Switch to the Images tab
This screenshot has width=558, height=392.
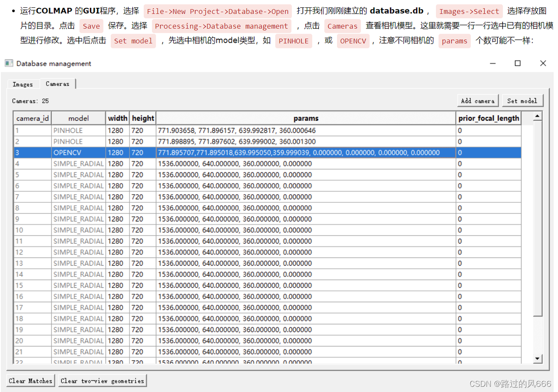[23, 84]
